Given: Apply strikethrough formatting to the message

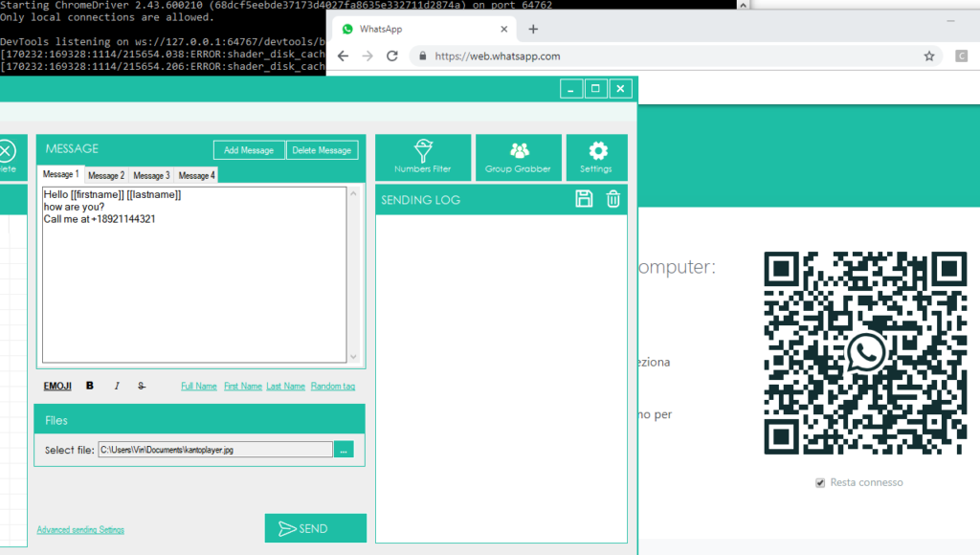Looking at the screenshot, I should [x=142, y=386].
